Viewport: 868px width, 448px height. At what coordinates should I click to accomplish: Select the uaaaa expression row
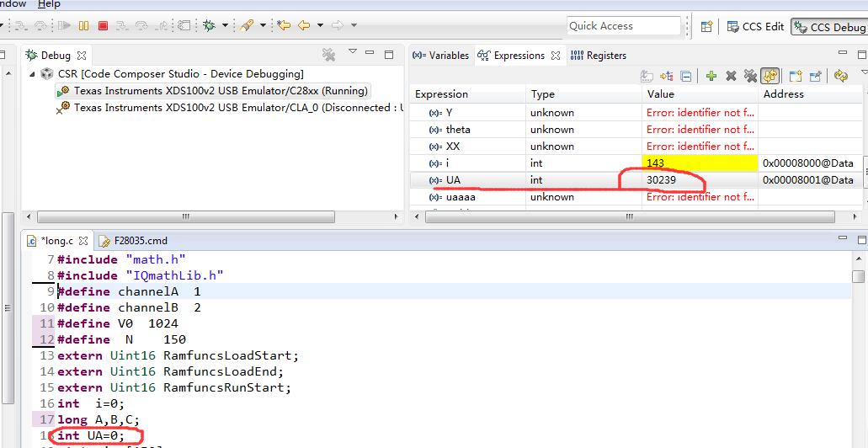click(636, 196)
